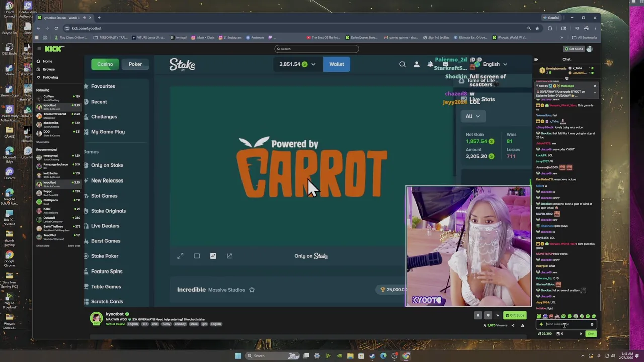Click the game pop-out icon
Viewport: 644px width, 362px height.
pos(229,256)
